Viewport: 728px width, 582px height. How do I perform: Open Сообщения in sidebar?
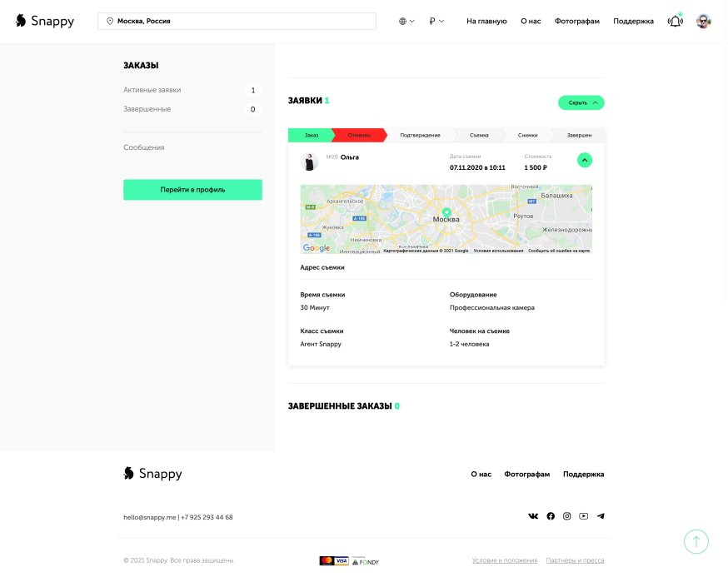click(144, 147)
